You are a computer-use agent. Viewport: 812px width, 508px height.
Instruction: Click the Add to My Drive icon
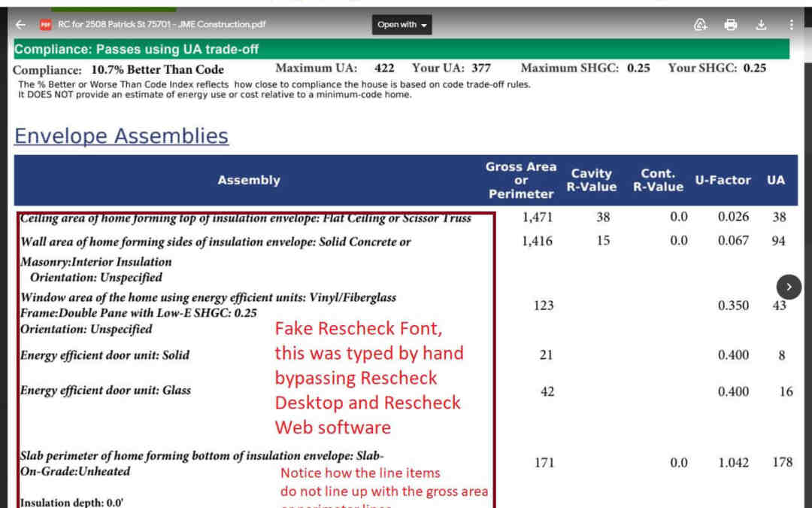tap(700, 25)
